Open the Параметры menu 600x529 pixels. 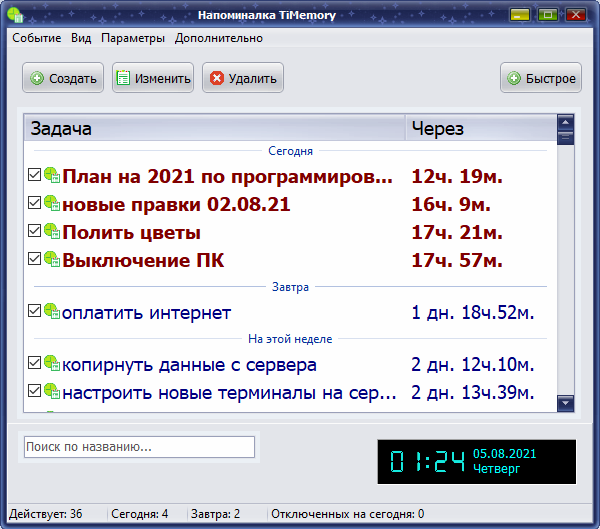point(133,38)
